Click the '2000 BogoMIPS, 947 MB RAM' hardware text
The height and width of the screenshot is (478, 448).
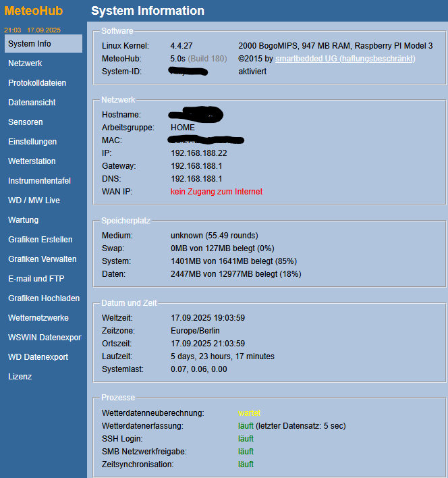click(294, 46)
